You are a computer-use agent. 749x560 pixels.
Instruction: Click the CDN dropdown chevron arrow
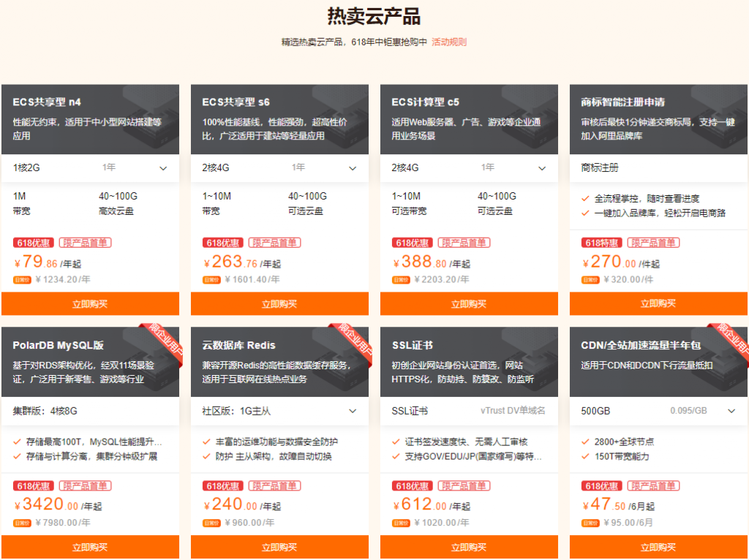coord(731,411)
